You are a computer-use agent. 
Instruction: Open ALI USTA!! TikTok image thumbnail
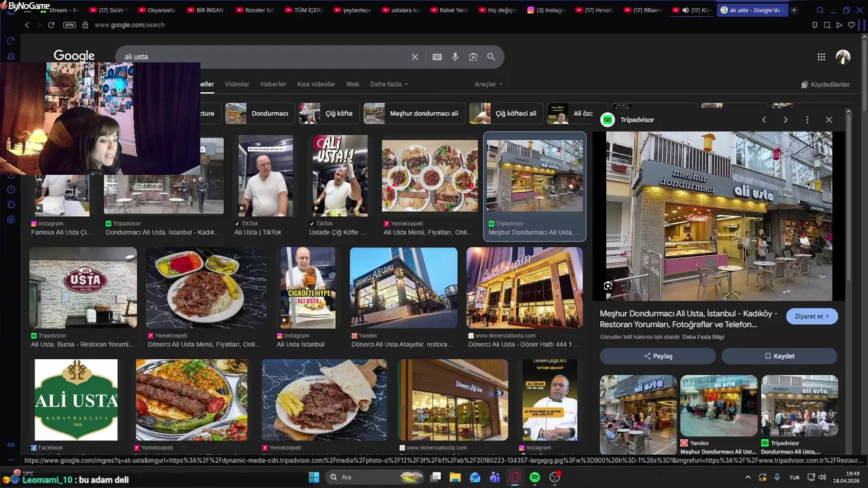pos(340,176)
